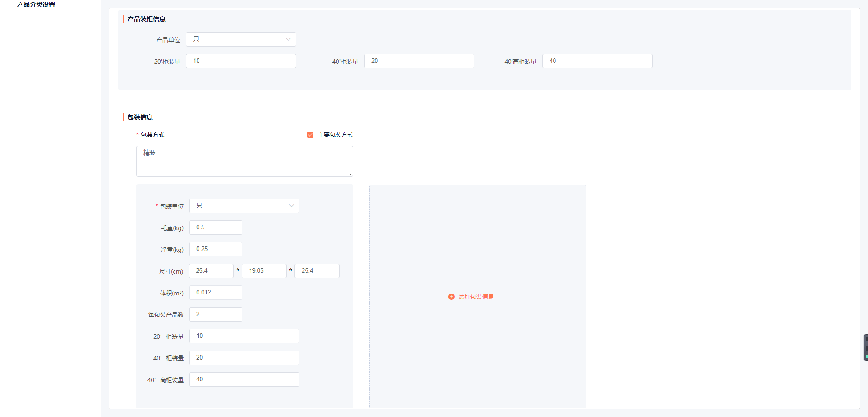
Task: Toggle the 主要包装方式 checkbox
Action: click(x=310, y=135)
